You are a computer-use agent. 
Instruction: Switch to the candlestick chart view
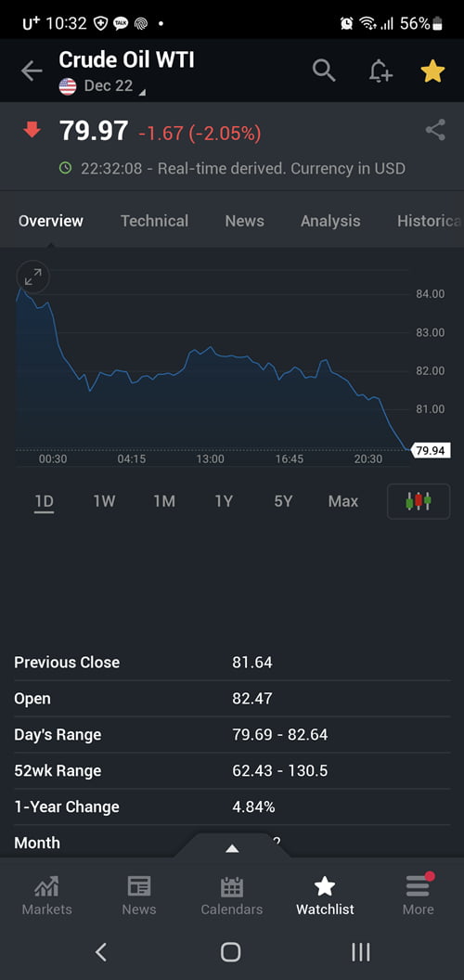coord(419,501)
